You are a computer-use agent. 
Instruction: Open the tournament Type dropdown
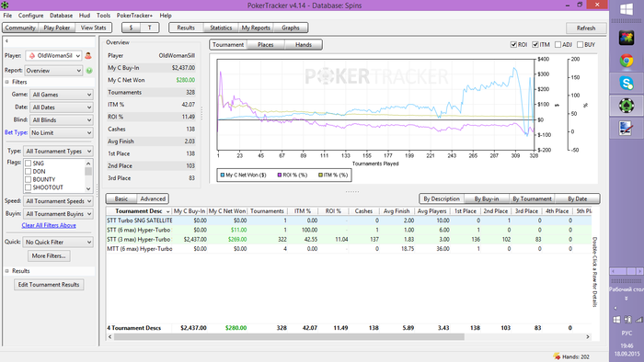tap(58, 152)
